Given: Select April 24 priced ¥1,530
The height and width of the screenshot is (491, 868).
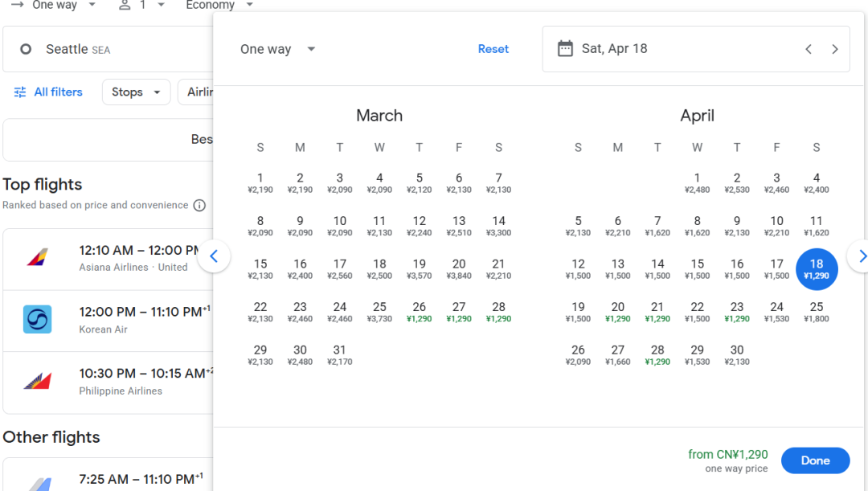Looking at the screenshot, I should 776,313.
